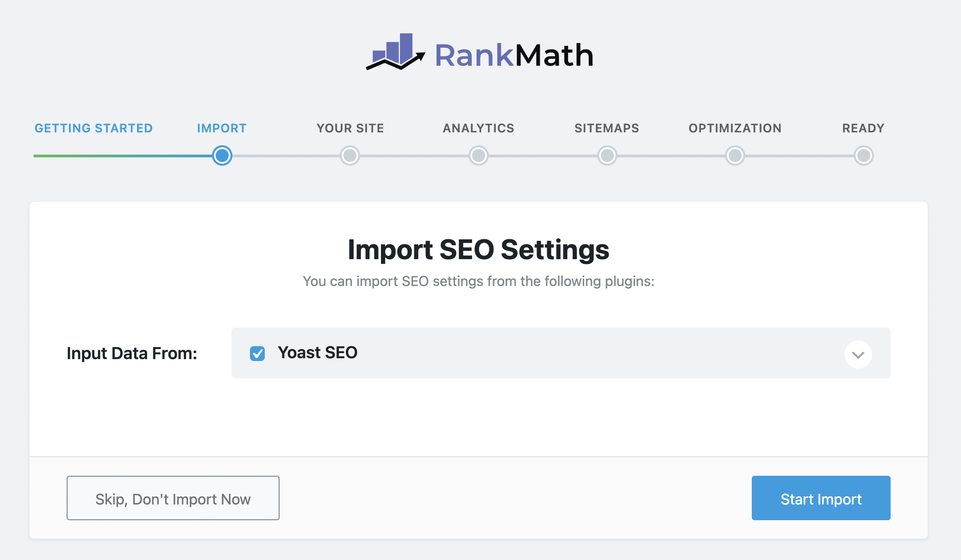
Task: Click the Ready step circle
Action: click(863, 156)
